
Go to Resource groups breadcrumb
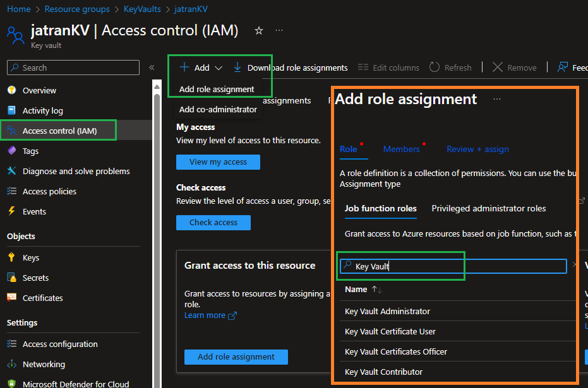tap(77, 9)
